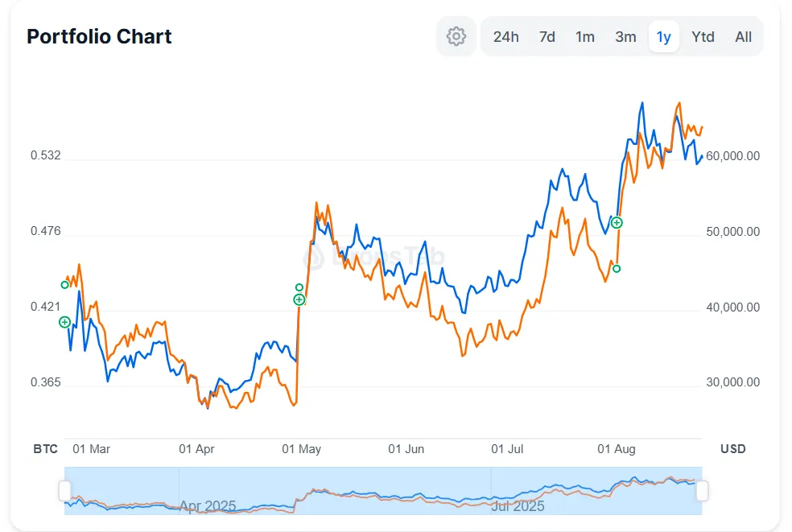Click the right handle of the range navigator

point(702,490)
